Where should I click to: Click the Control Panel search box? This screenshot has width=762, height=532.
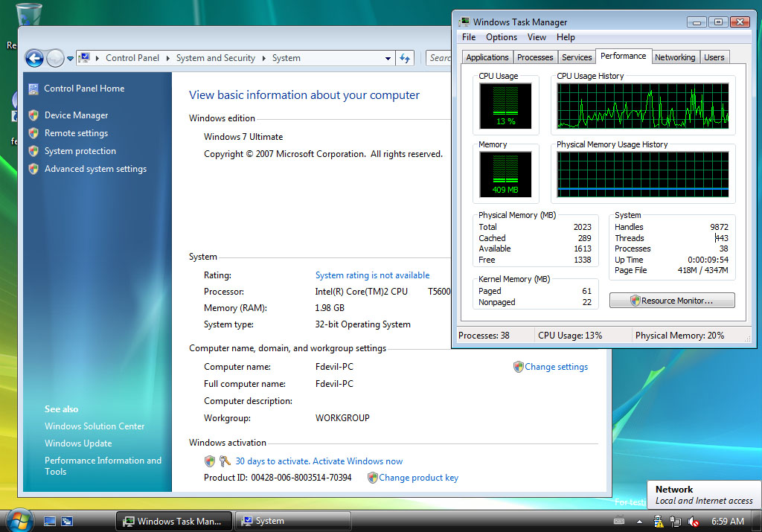[439, 58]
